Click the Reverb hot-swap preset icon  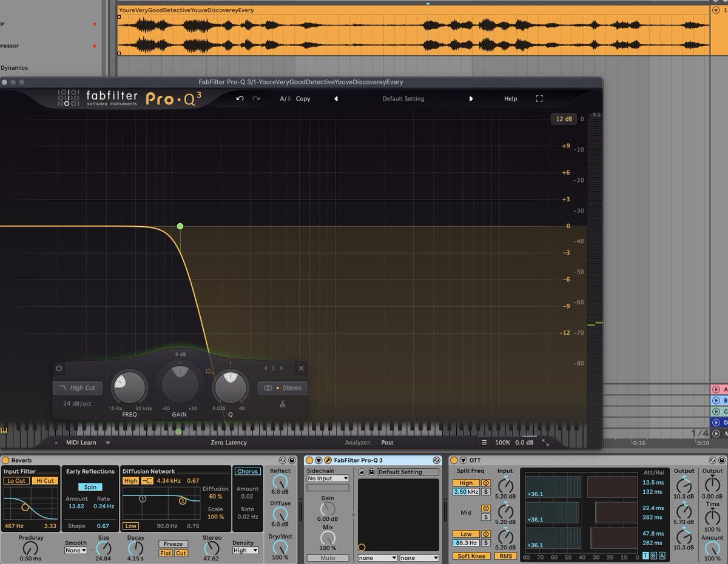[x=283, y=461]
